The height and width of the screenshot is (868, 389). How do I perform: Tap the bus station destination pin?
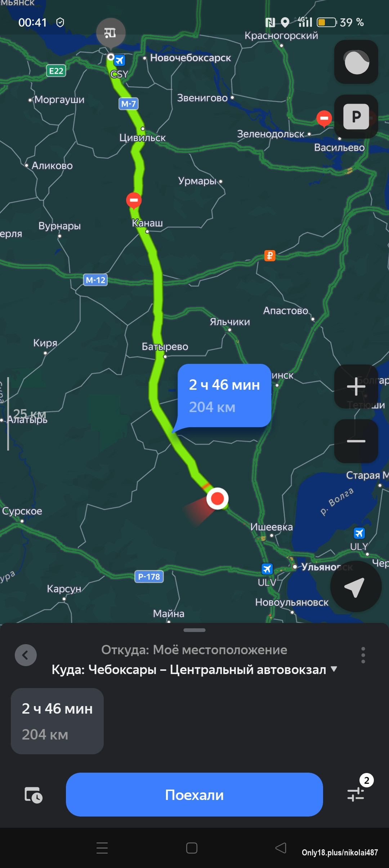tap(111, 33)
